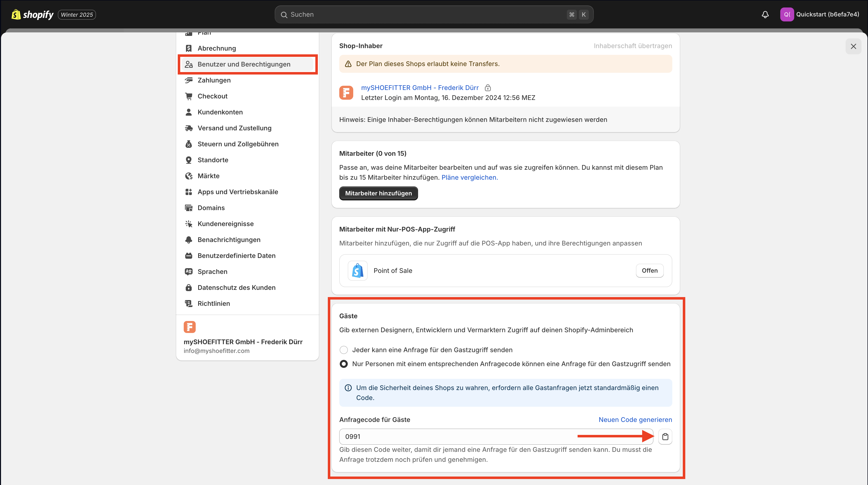
Task: Open Checkout settings
Action: pos(248,96)
